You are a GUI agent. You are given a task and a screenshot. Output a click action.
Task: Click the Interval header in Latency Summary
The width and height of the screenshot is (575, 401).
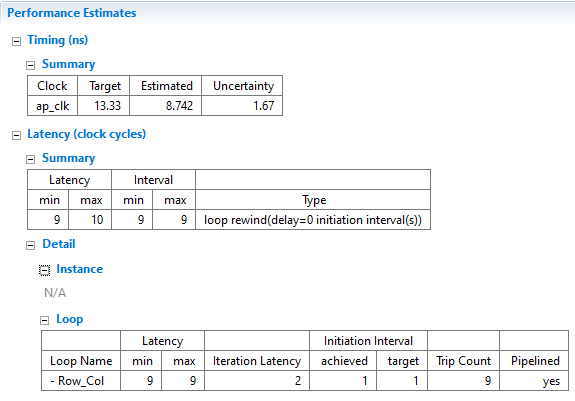pos(153,180)
